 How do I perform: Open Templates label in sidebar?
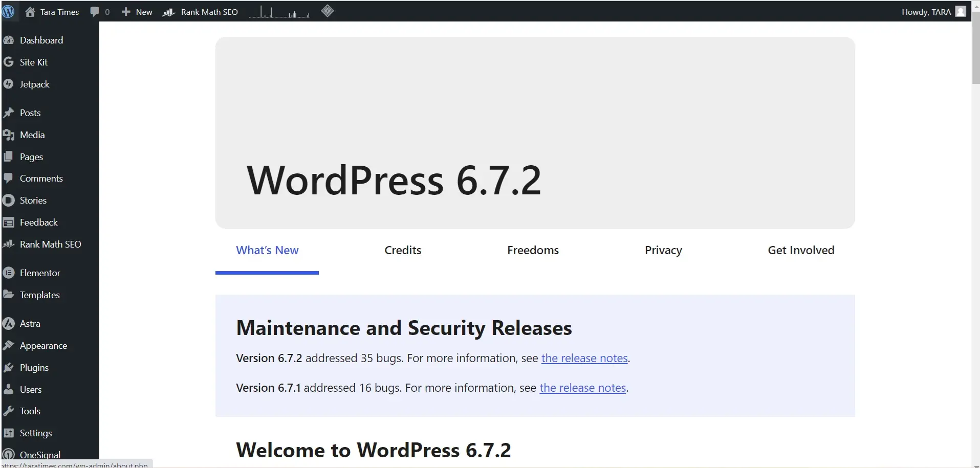click(40, 295)
